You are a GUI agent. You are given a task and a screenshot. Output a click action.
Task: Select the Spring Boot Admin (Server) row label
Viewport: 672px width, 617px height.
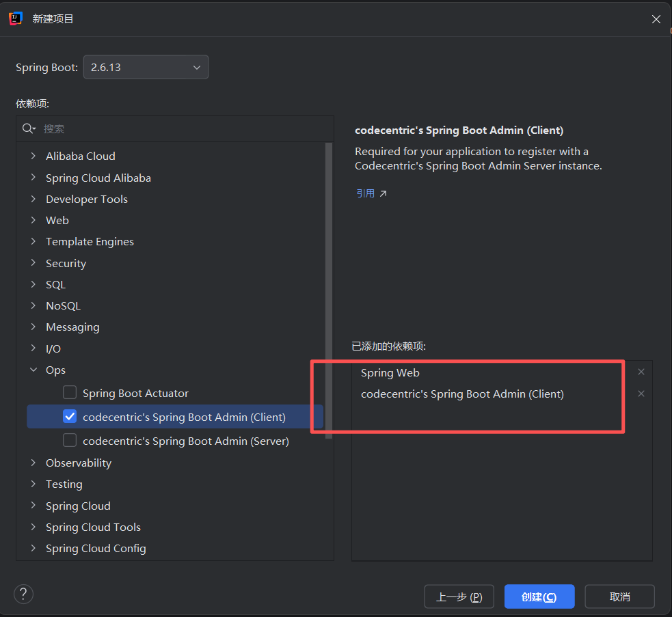click(185, 441)
